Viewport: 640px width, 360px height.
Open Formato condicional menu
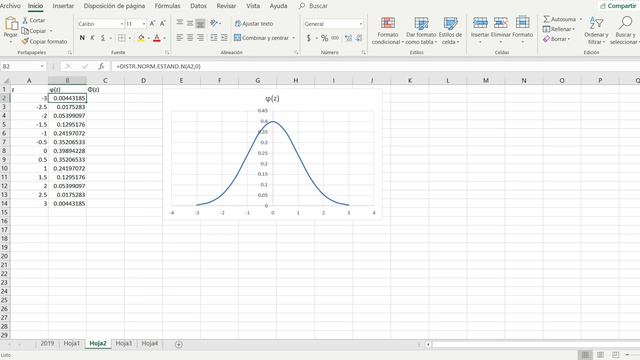tap(387, 31)
